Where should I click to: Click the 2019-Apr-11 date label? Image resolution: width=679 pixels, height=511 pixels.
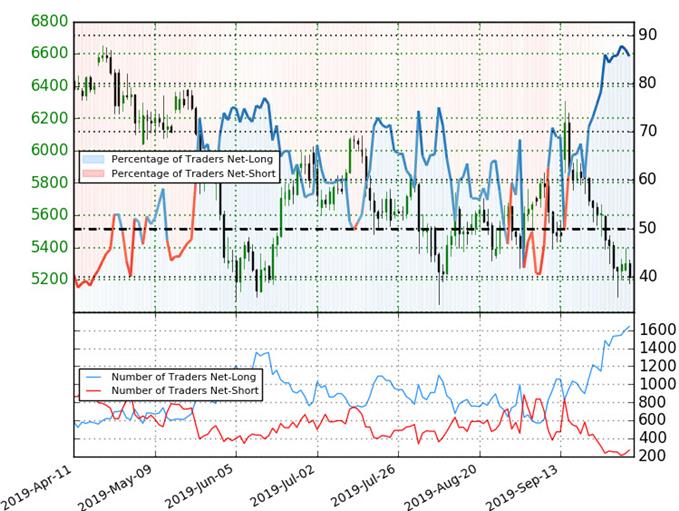click(x=37, y=488)
